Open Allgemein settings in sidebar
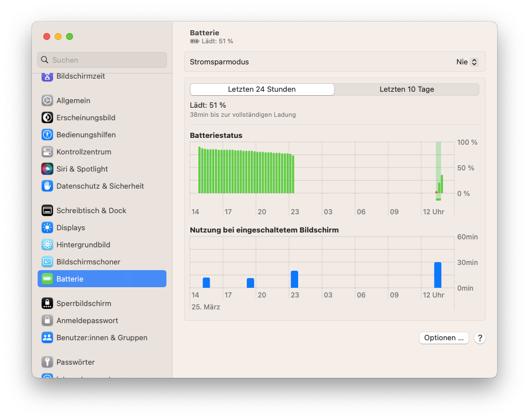 coord(102,100)
